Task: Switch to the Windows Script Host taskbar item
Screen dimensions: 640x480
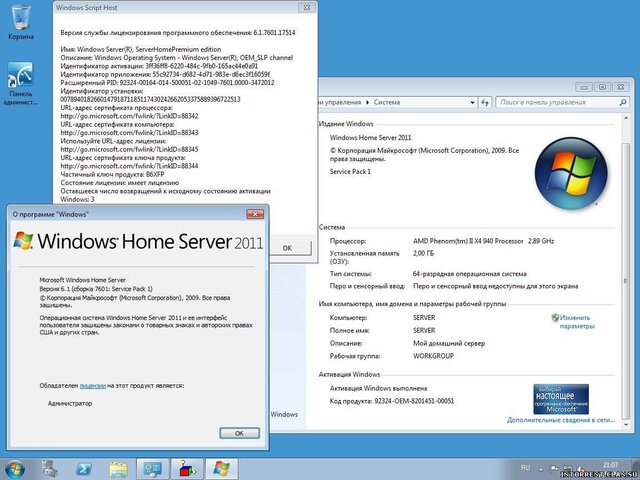Action: tap(187, 469)
